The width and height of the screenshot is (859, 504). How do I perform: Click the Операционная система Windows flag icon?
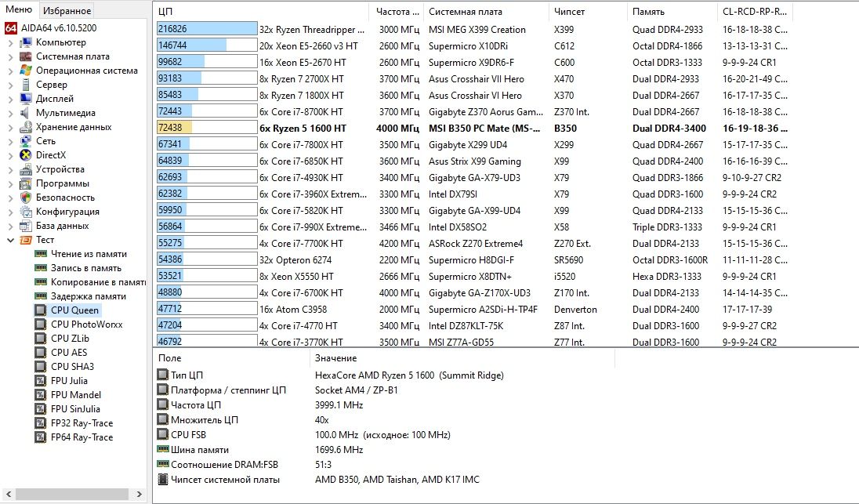click(x=26, y=71)
